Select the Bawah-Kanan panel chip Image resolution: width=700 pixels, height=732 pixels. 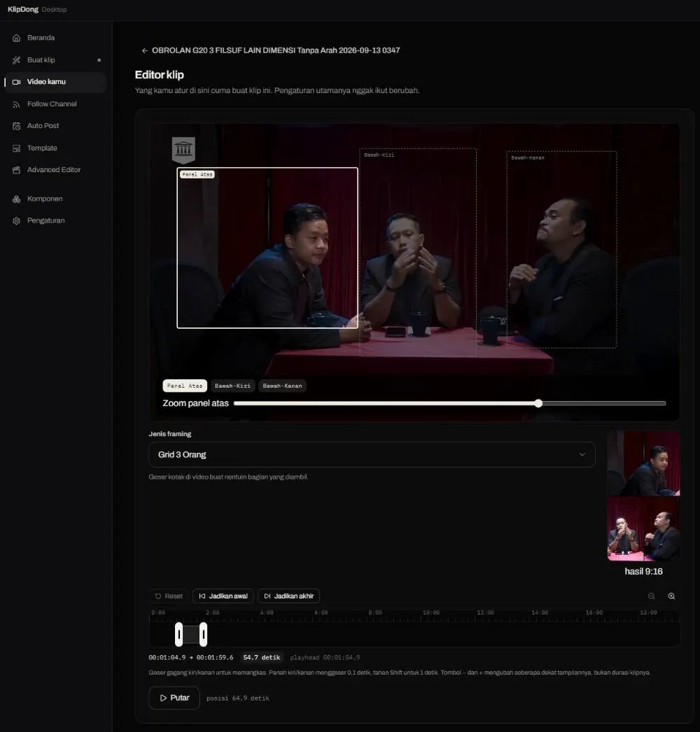pyautogui.click(x=282, y=386)
